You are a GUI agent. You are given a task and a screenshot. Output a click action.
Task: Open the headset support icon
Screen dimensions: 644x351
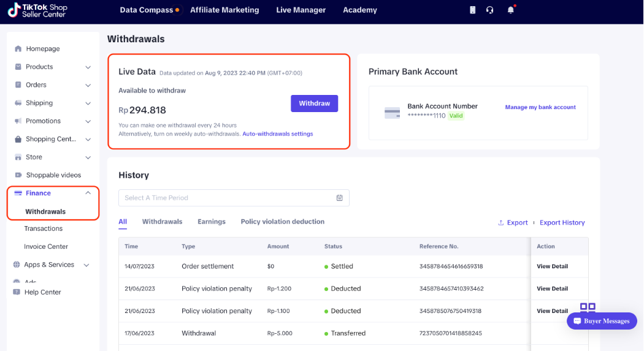point(489,10)
